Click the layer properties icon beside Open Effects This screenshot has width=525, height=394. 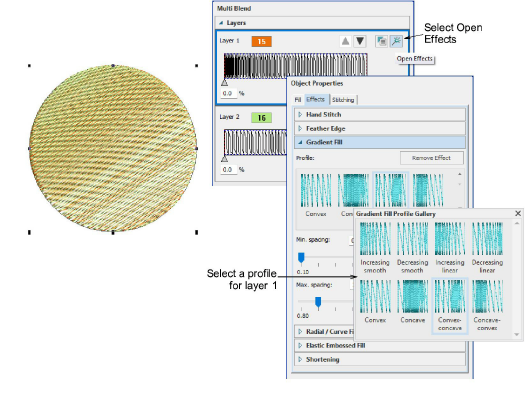point(381,41)
